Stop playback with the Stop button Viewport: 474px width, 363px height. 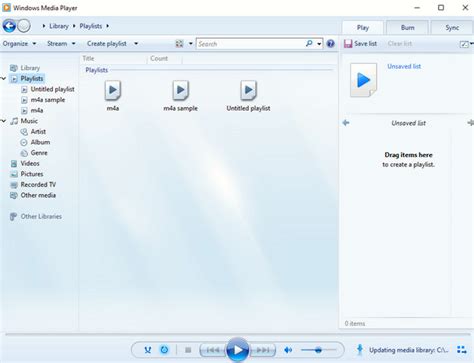tap(188, 350)
